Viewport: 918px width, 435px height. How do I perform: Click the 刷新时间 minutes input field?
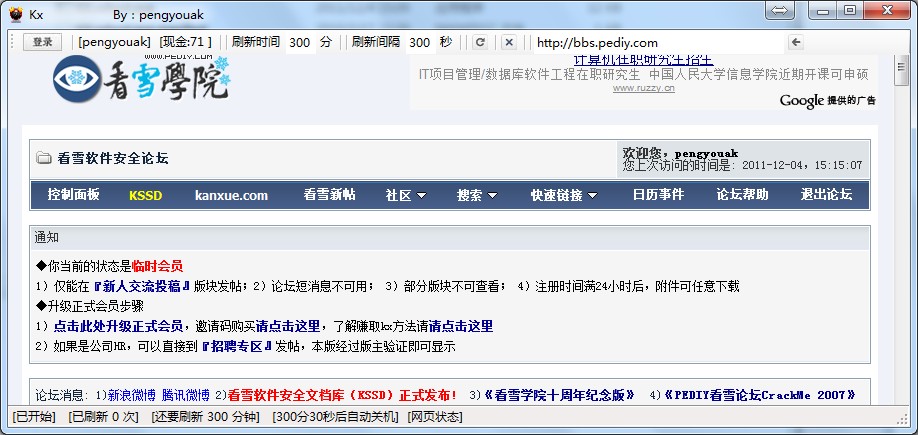point(300,42)
